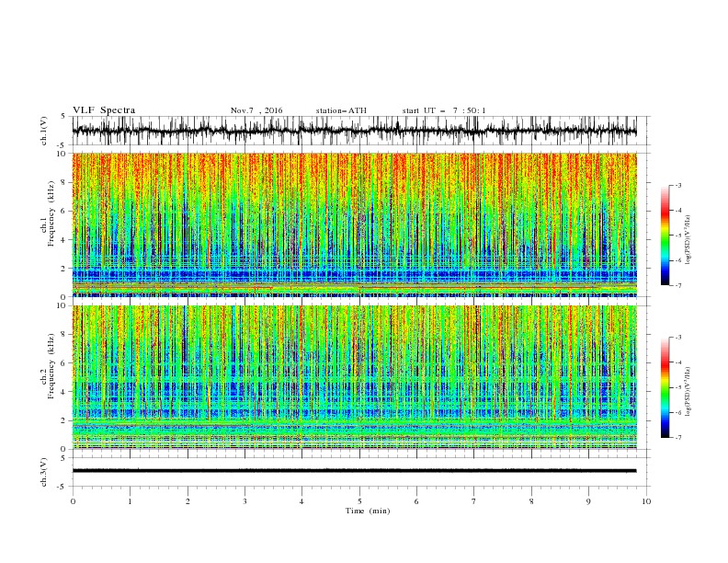Click the 'Time (min)' x-axis label
The image size is (728, 563).
(x=368, y=511)
